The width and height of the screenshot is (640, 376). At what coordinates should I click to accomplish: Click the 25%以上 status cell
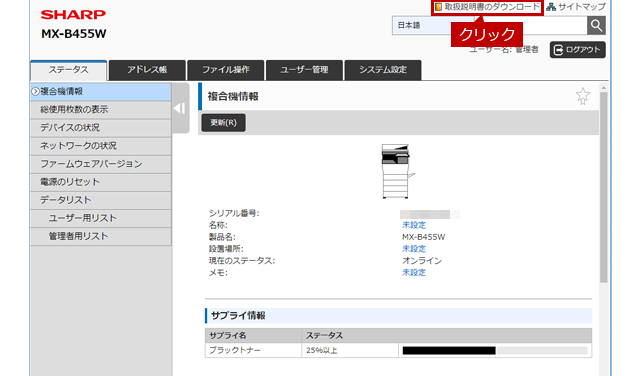(350, 351)
